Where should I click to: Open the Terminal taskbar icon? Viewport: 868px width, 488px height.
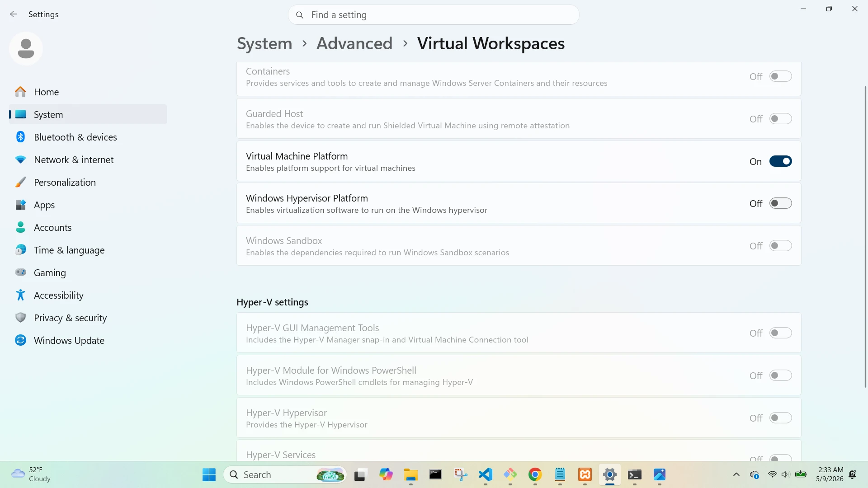pos(635,474)
